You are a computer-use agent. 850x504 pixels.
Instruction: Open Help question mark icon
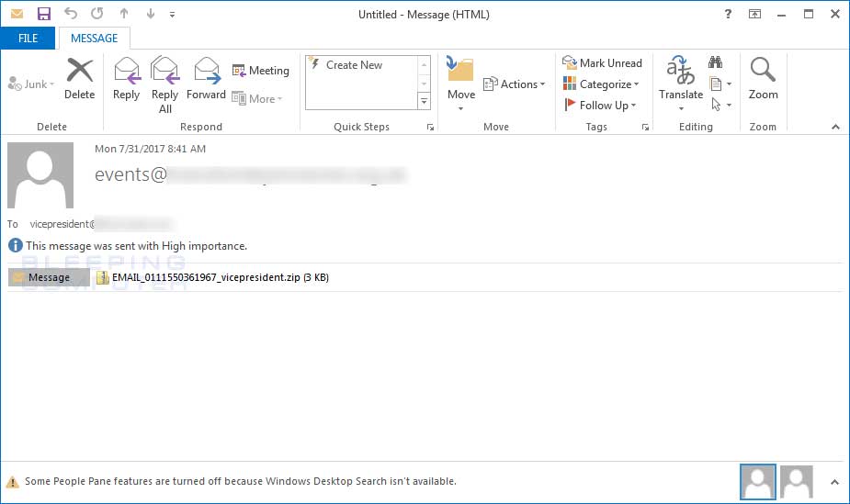[x=728, y=14]
